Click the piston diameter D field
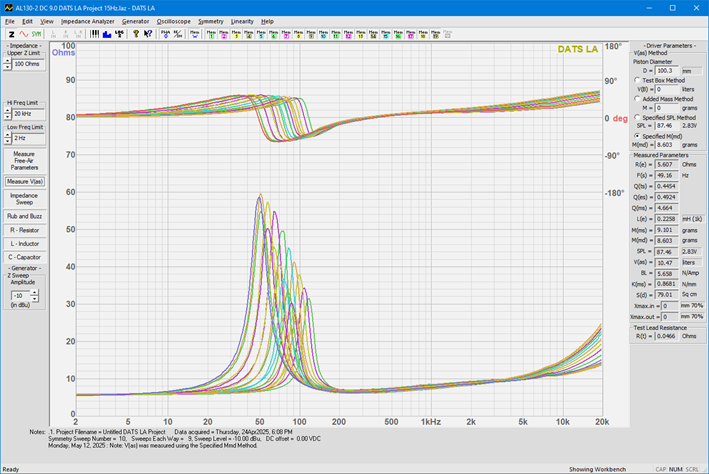Viewport: 709px width, 474px height. [666, 71]
